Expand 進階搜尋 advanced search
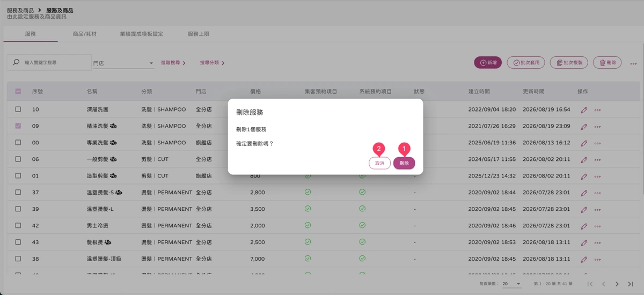 tap(173, 63)
